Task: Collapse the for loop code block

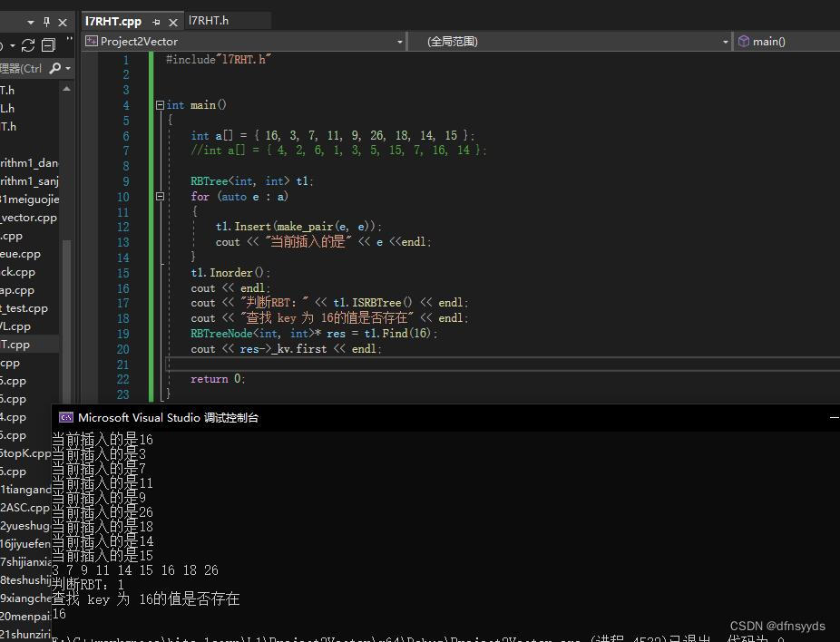Action: (160, 197)
